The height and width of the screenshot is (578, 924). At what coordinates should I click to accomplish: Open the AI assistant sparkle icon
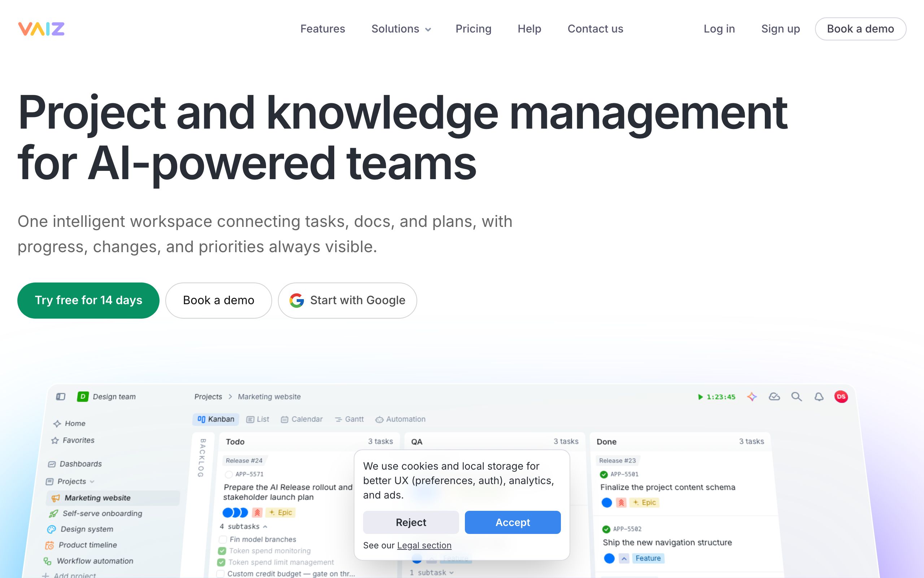click(x=752, y=396)
